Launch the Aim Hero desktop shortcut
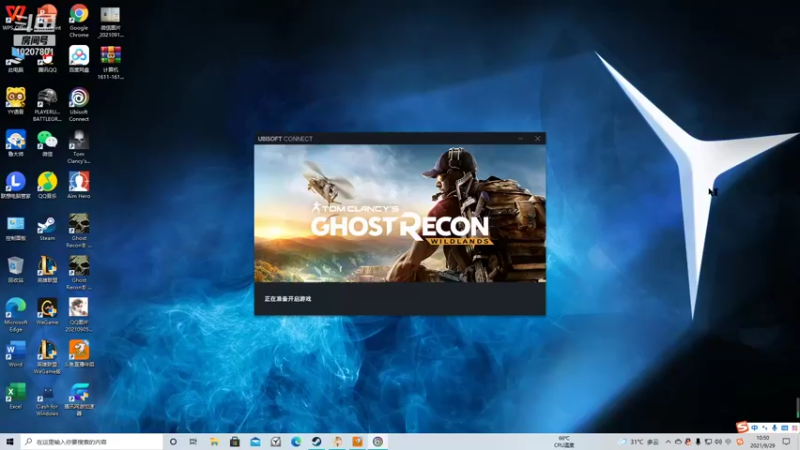Viewport: 800px width, 450px height. pyautogui.click(x=79, y=185)
